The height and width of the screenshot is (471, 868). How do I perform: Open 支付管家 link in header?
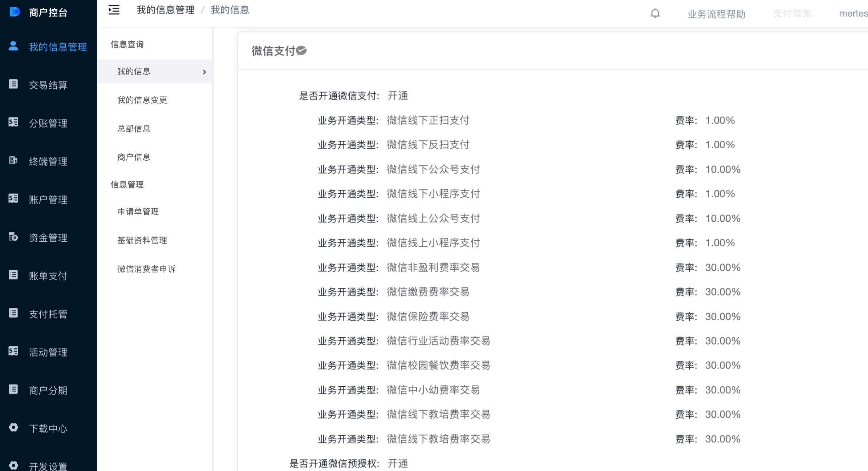pyautogui.click(x=792, y=13)
